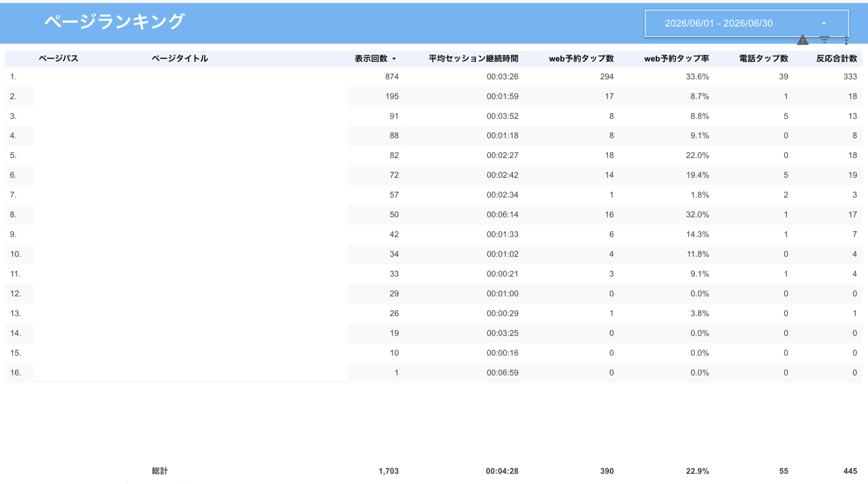The height and width of the screenshot is (484, 868).
Task: Open the date range picker 2026/06/01 - 2026/06/30
Action: (x=747, y=23)
